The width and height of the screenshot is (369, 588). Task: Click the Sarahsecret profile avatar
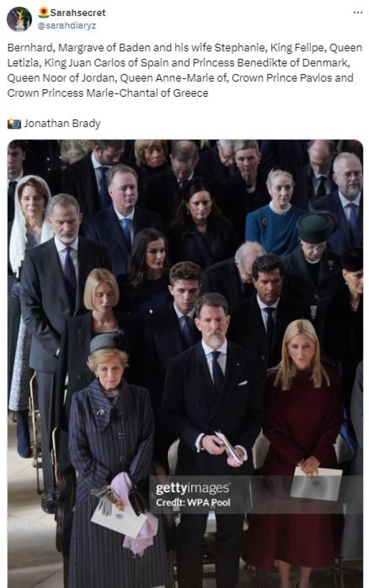19,19
